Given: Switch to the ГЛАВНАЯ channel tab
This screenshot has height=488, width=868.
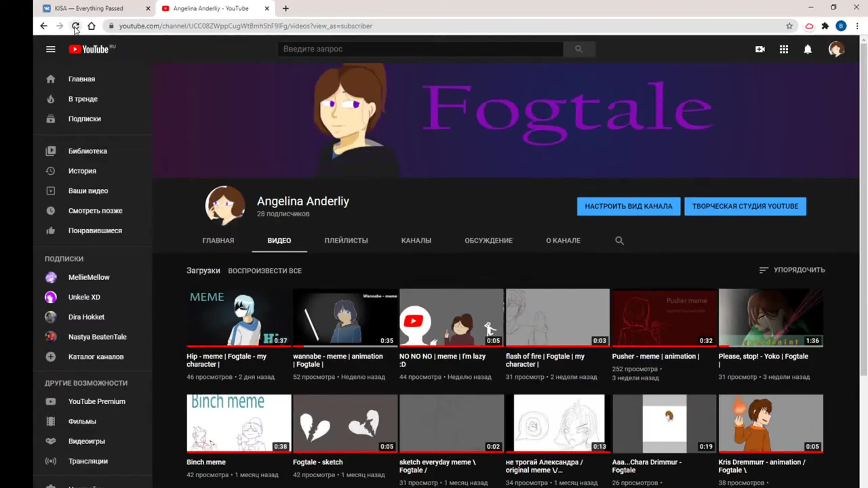Looking at the screenshot, I should pos(218,240).
